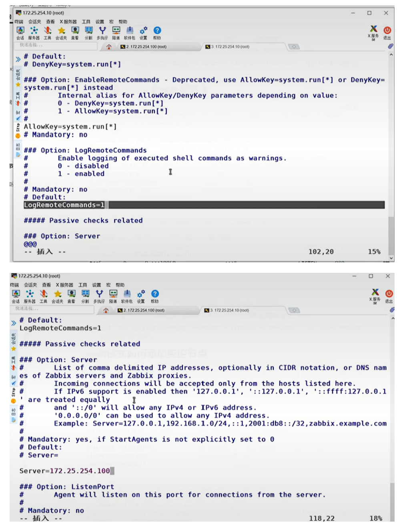401x532 pixels.
Task: Open 设置 menu in bottom window menu bar
Action: click(x=96, y=285)
